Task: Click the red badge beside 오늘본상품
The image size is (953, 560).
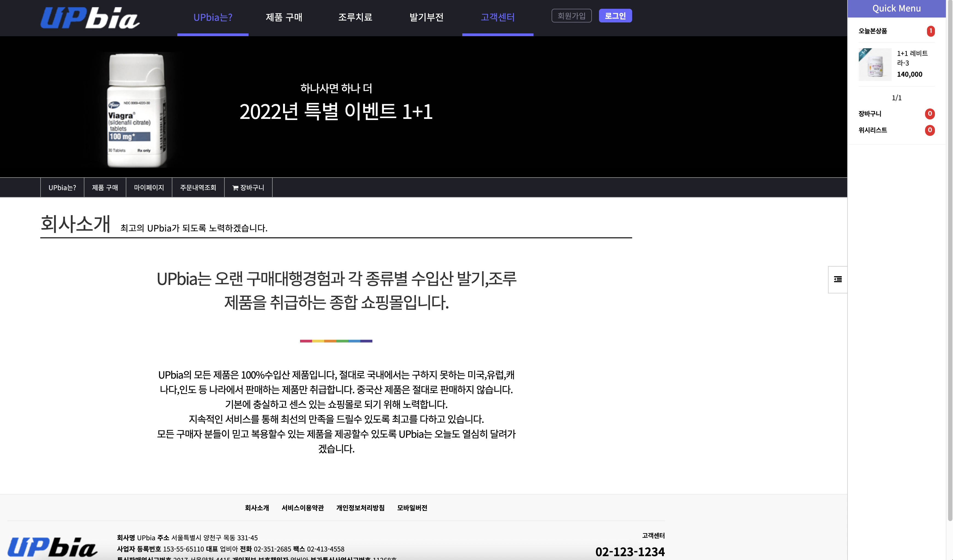Action: click(930, 31)
